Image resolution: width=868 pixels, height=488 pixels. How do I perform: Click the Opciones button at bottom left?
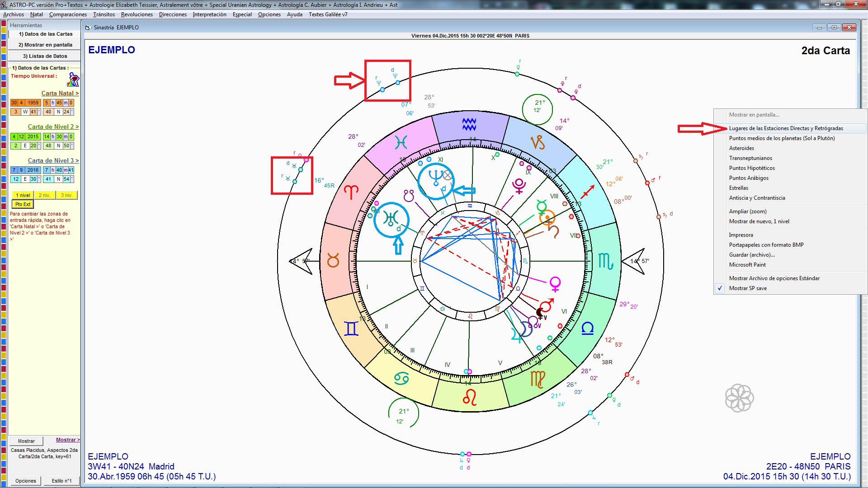tap(26, 481)
